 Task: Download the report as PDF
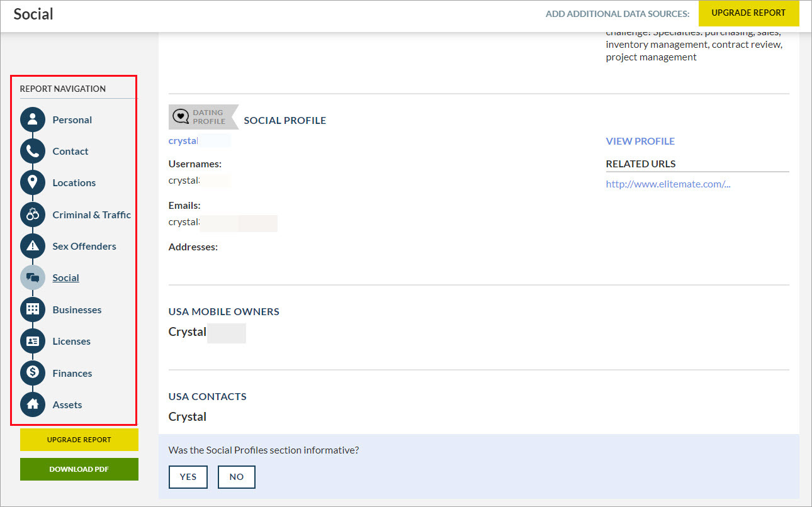(79, 469)
